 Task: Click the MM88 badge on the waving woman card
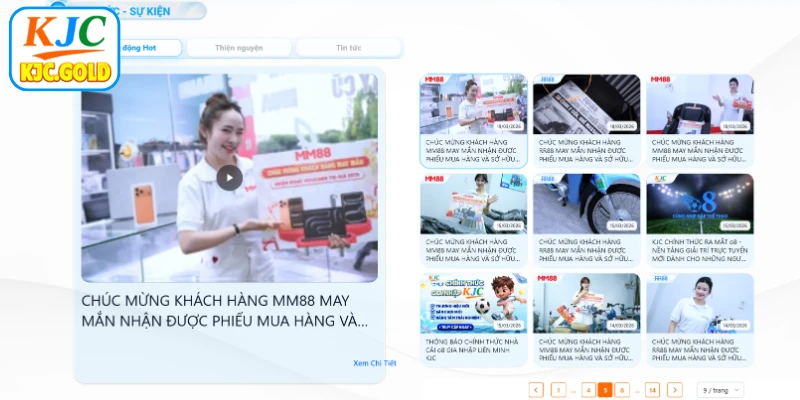pos(434,179)
